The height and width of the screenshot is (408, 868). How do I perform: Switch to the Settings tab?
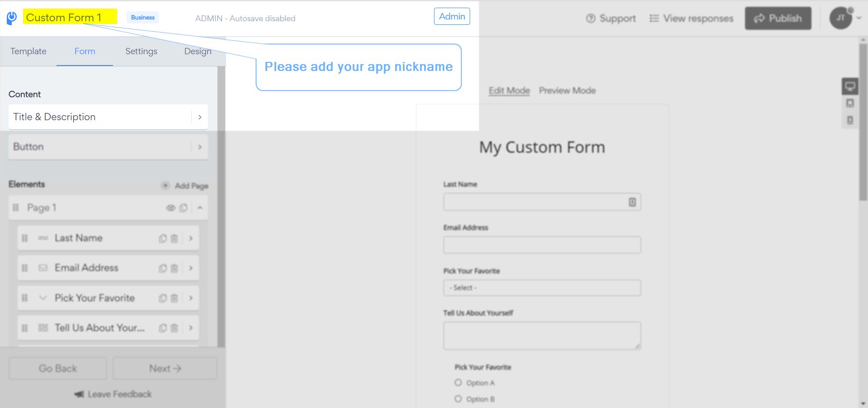tap(141, 52)
